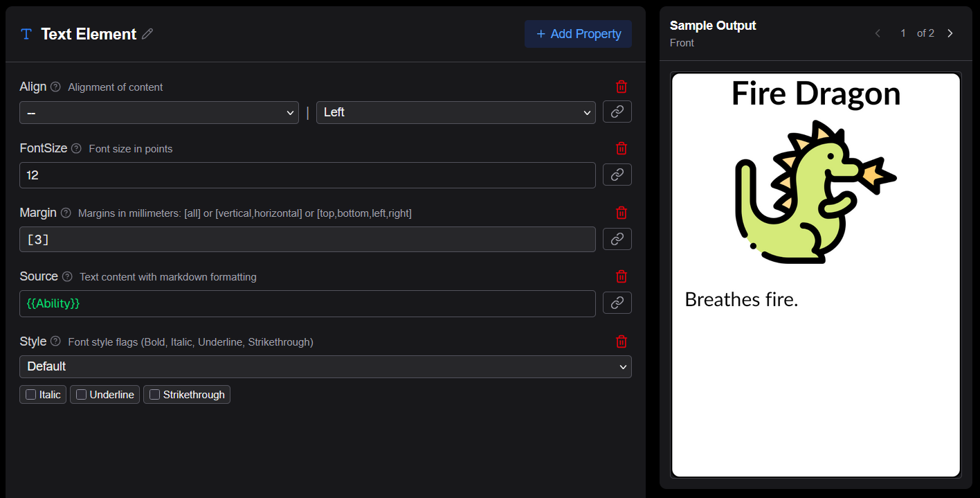This screenshot has width=980, height=498.
Task: Open the help icon next to FontSize
Action: (77, 148)
